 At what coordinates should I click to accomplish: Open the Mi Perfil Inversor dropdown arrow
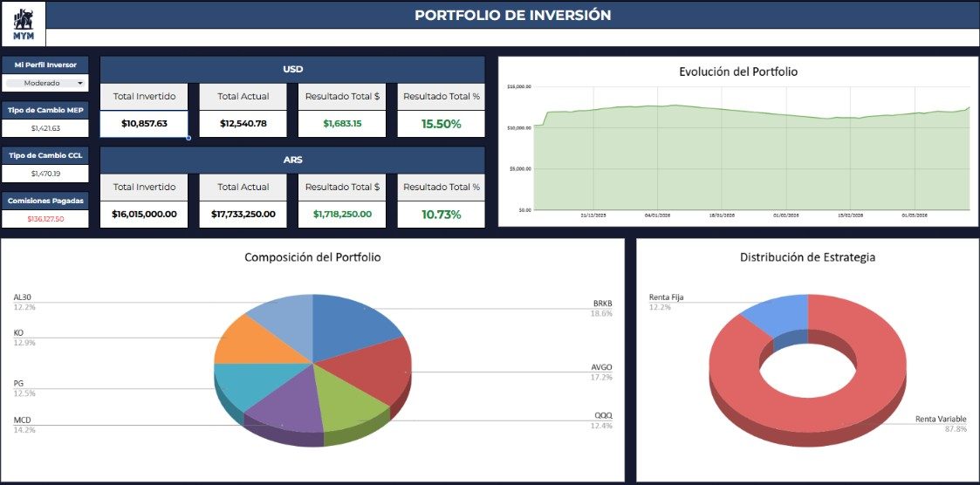(x=80, y=83)
